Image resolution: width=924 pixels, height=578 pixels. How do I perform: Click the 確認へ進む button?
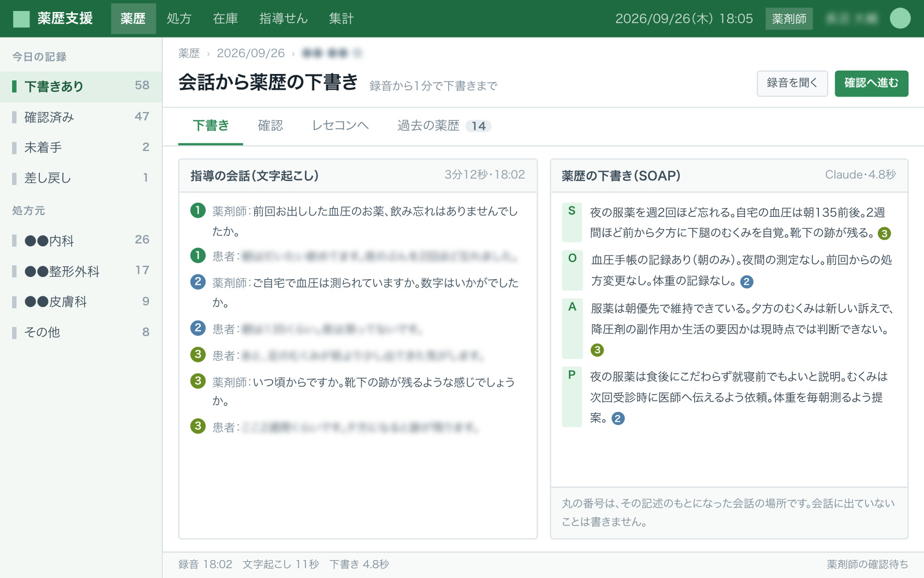pos(871,83)
